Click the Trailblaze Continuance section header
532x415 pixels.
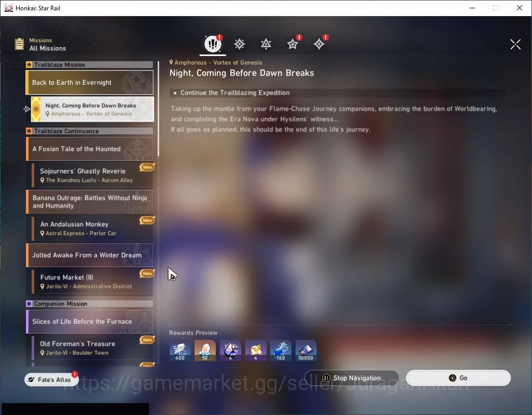[x=90, y=131]
